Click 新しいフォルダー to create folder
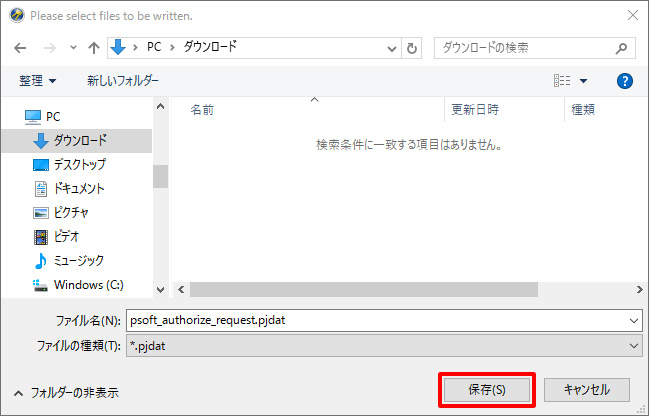 coord(123,80)
